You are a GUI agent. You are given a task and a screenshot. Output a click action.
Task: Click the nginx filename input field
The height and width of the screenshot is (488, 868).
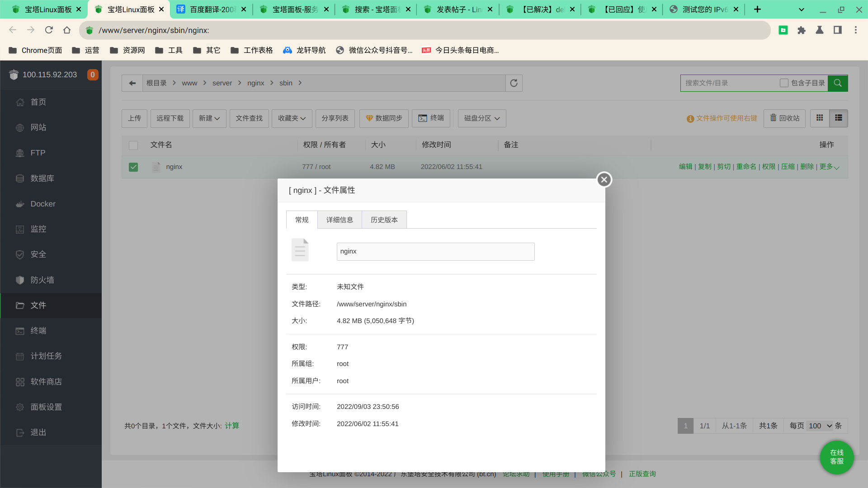point(435,252)
